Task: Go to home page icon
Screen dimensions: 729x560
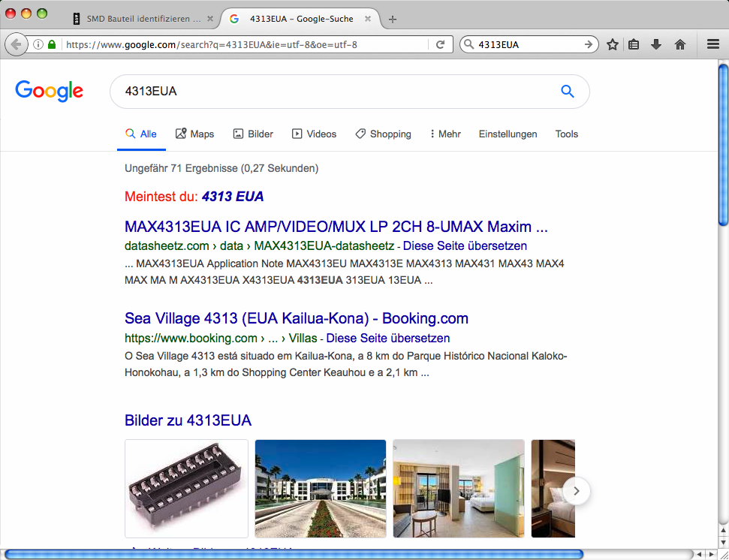Action: pyautogui.click(x=680, y=44)
